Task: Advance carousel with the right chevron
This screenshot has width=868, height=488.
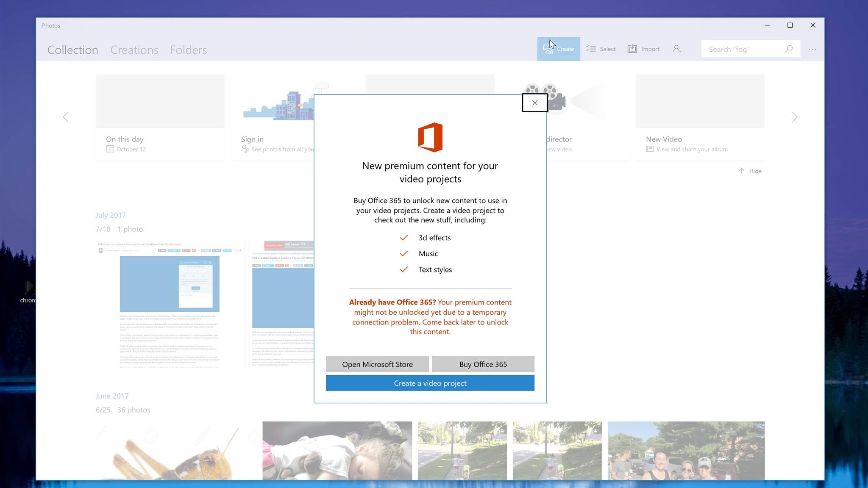Action: [x=794, y=117]
